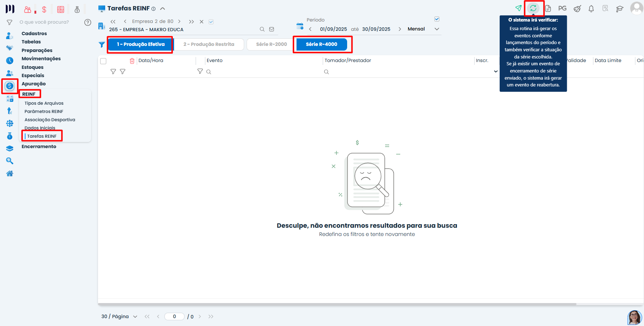Screen dimensions: 644x326
Task: Select the Série R-2000 tab
Action: point(271,44)
